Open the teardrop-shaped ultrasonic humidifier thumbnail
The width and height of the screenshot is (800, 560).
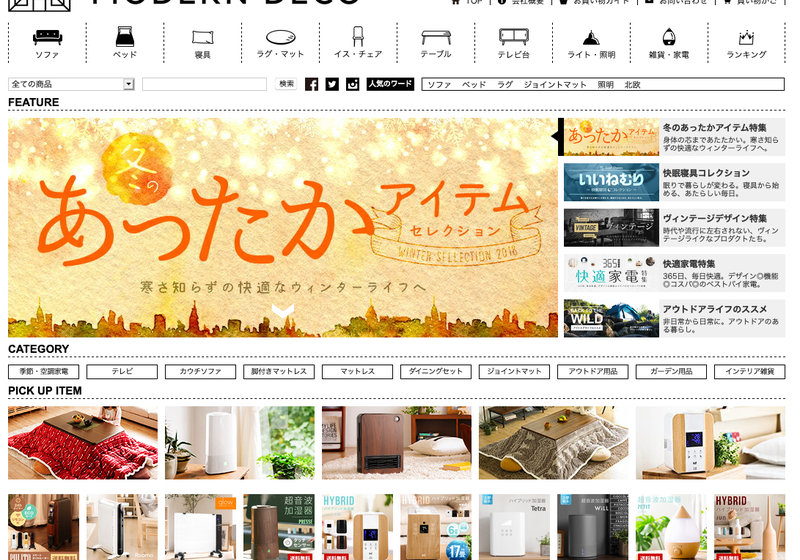pyautogui.click(x=671, y=527)
